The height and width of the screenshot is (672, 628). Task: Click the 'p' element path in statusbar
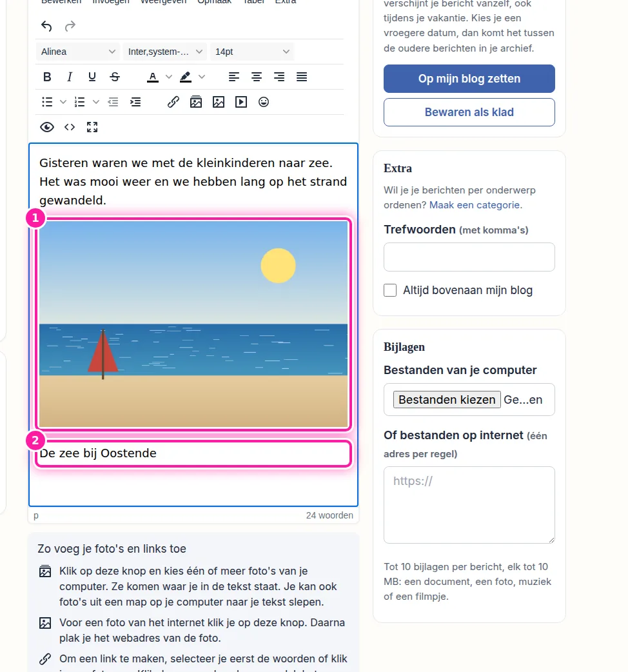[36, 515]
